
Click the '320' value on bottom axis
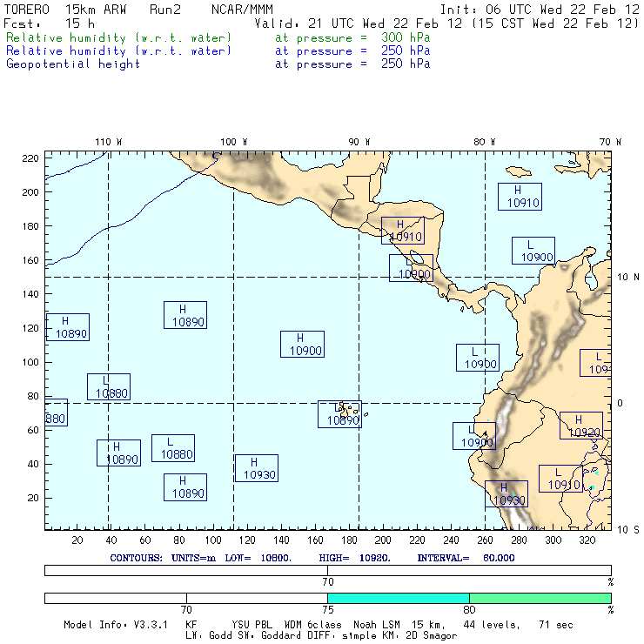click(587, 540)
